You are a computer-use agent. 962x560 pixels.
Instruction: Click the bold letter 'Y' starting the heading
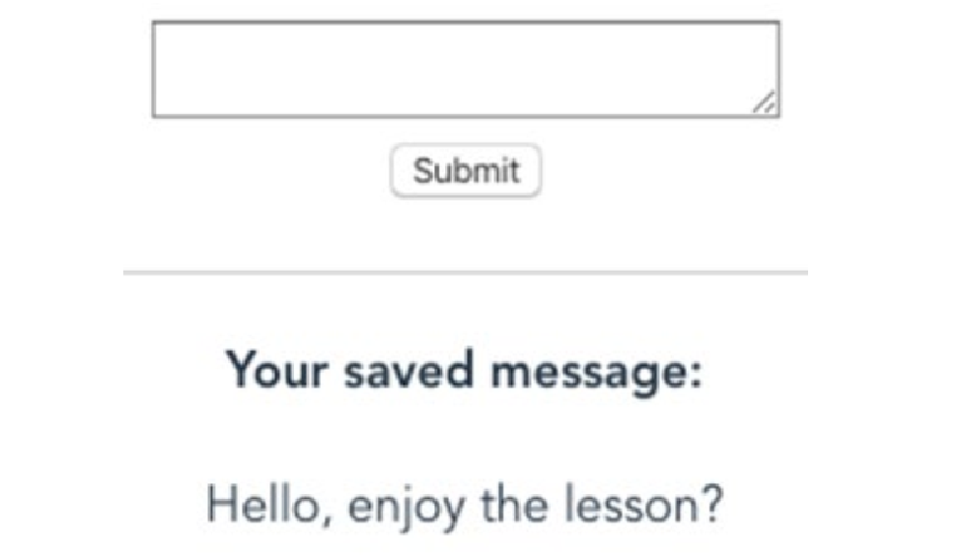click(x=240, y=369)
